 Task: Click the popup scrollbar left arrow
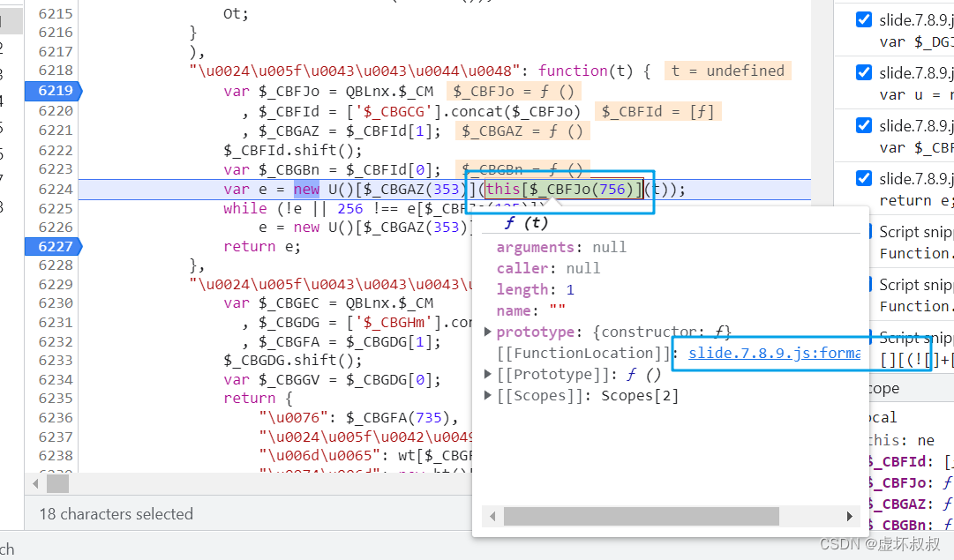click(x=492, y=516)
